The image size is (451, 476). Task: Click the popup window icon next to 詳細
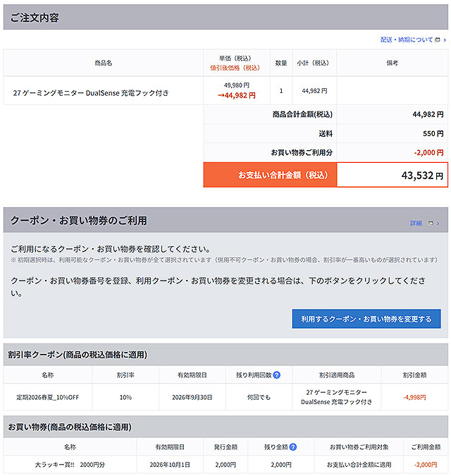[431, 223]
